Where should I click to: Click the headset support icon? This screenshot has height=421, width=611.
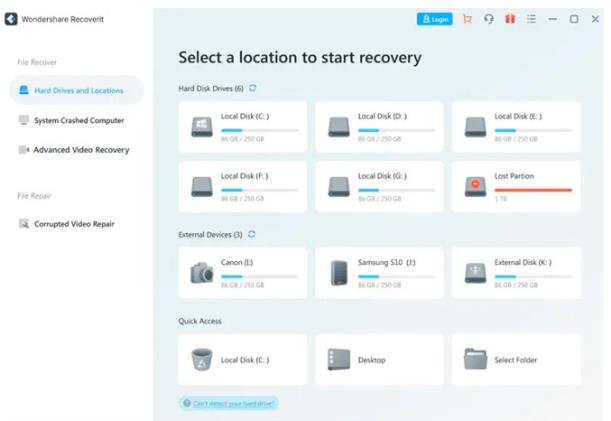489,19
